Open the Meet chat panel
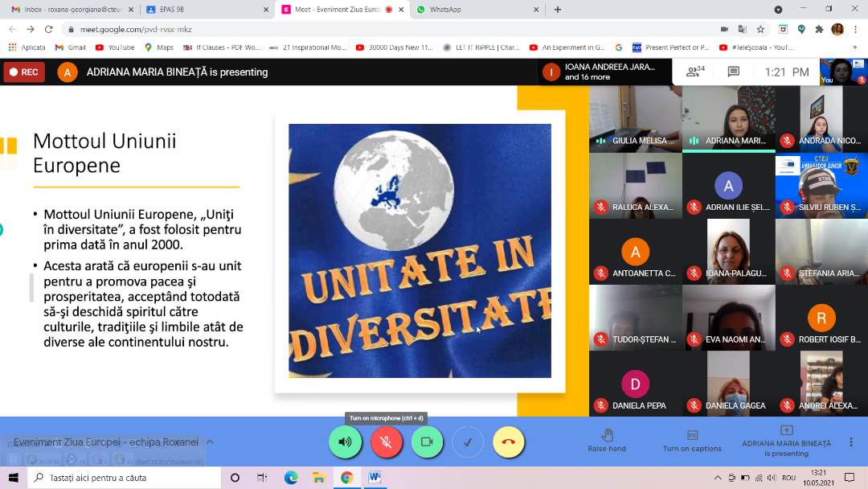The image size is (868, 489). tap(733, 72)
